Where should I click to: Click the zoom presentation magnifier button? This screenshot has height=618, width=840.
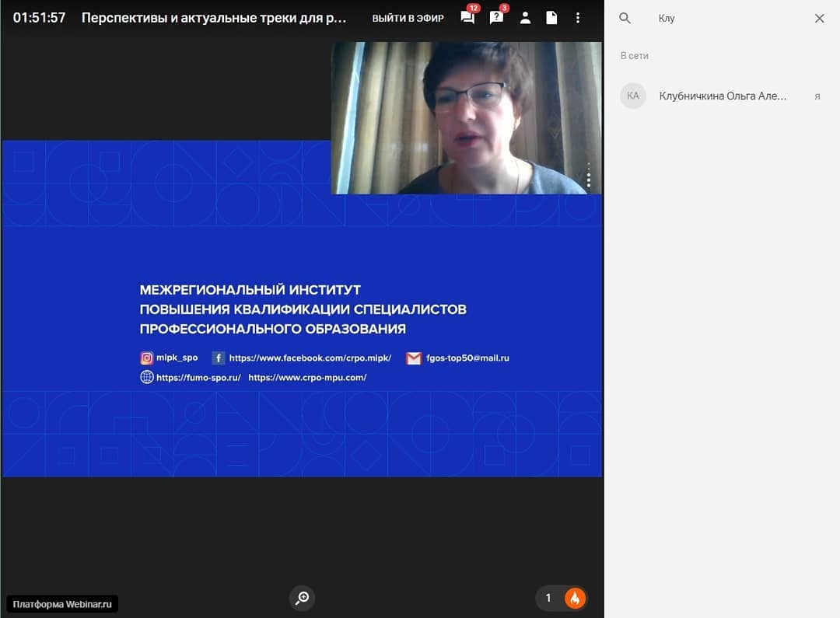click(302, 598)
